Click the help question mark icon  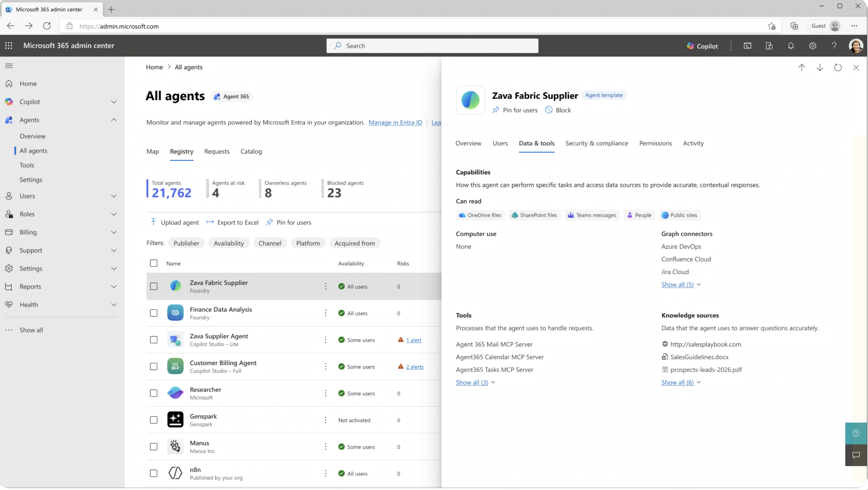(834, 46)
